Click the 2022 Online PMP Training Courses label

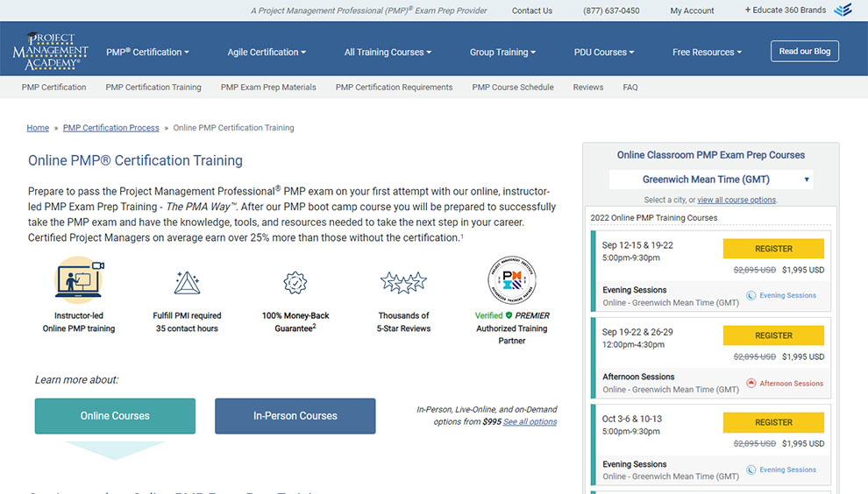[x=654, y=218]
